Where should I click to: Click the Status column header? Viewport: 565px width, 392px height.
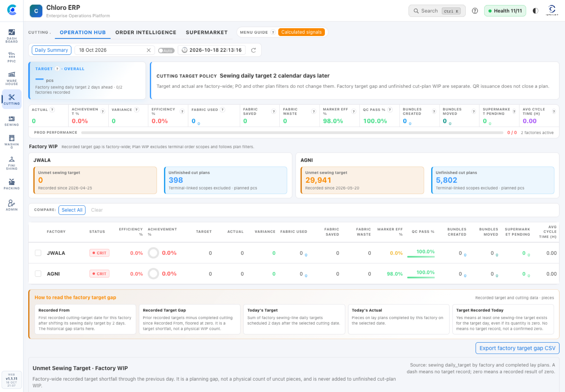click(97, 232)
